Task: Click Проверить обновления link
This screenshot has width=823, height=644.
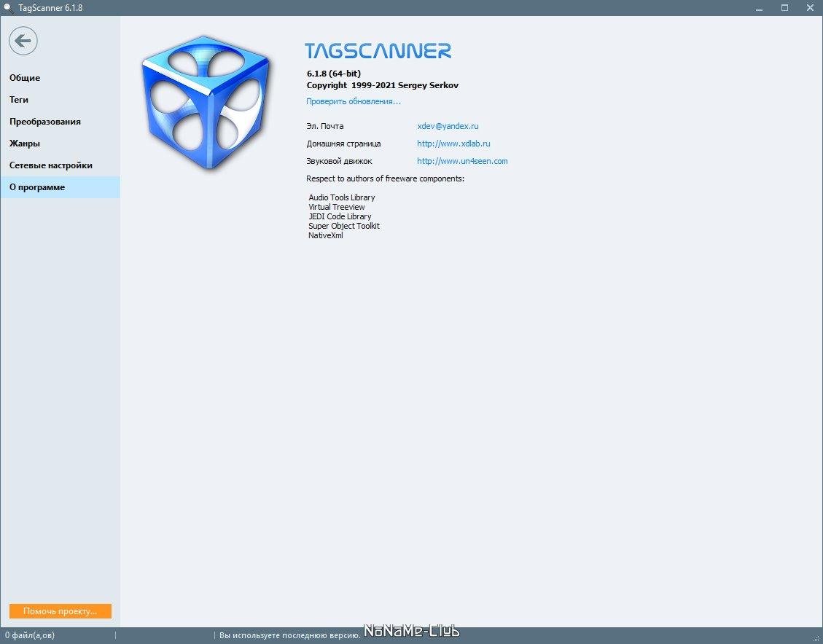Action: 354,101
